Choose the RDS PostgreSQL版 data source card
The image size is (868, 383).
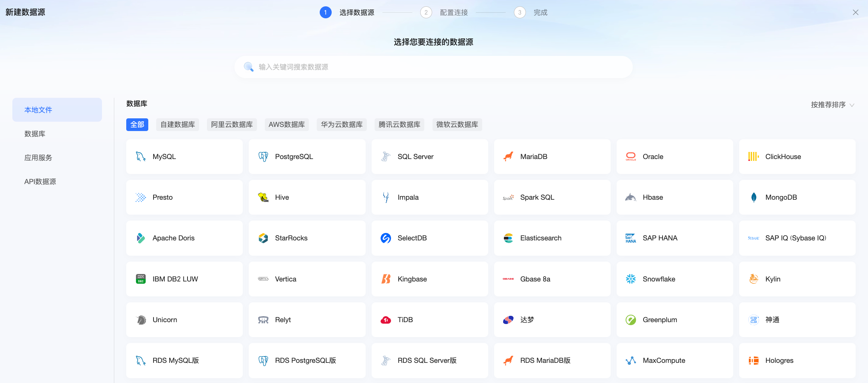coord(307,361)
